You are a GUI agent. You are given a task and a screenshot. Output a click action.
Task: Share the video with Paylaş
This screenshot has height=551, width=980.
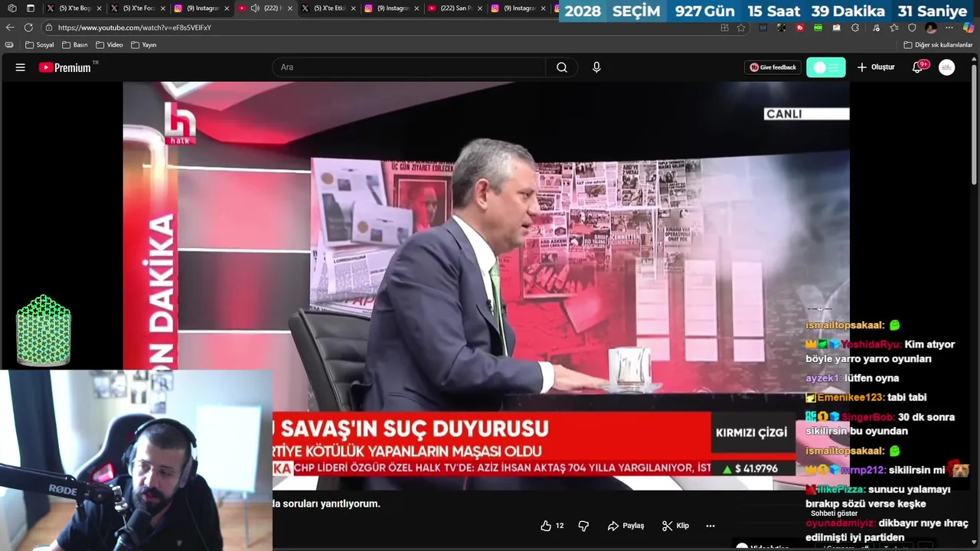click(626, 526)
